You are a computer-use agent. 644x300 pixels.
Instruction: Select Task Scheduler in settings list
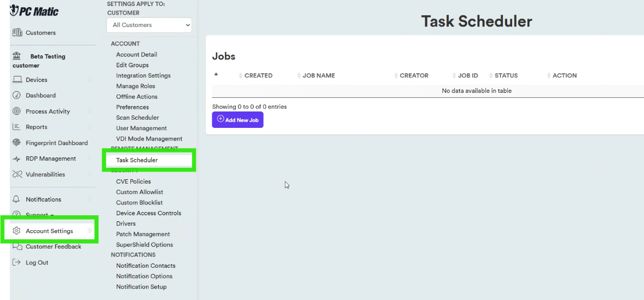pos(137,160)
